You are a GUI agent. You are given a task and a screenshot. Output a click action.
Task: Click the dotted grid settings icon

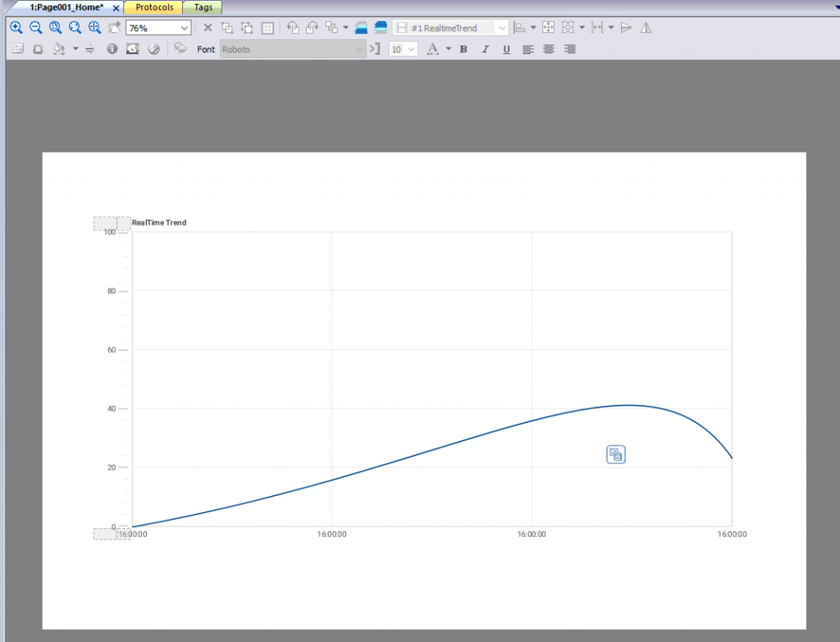click(18, 49)
